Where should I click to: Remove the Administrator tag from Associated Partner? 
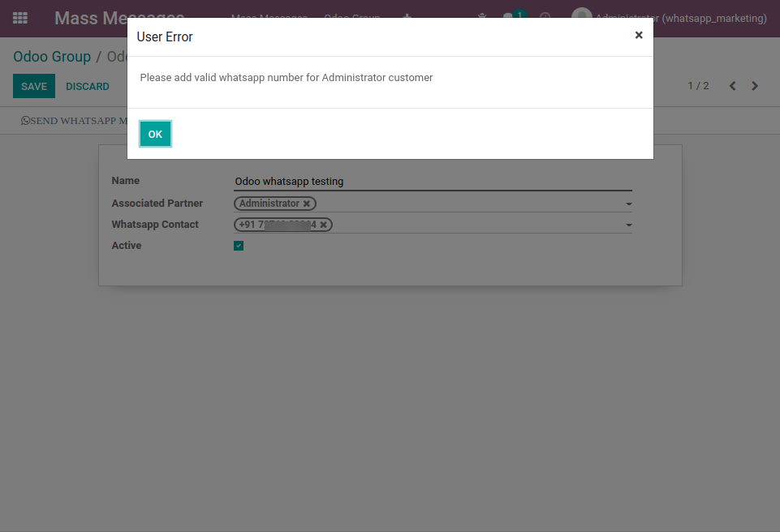(x=307, y=204)
